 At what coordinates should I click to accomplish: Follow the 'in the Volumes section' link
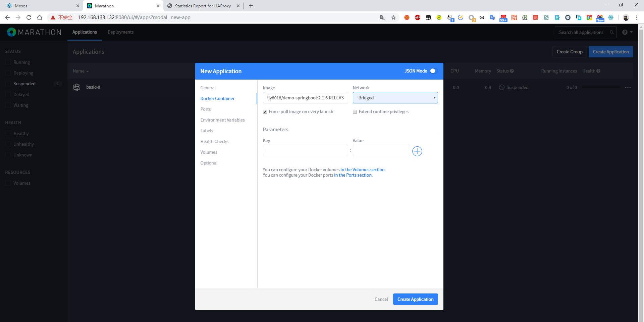coord(363,170)
